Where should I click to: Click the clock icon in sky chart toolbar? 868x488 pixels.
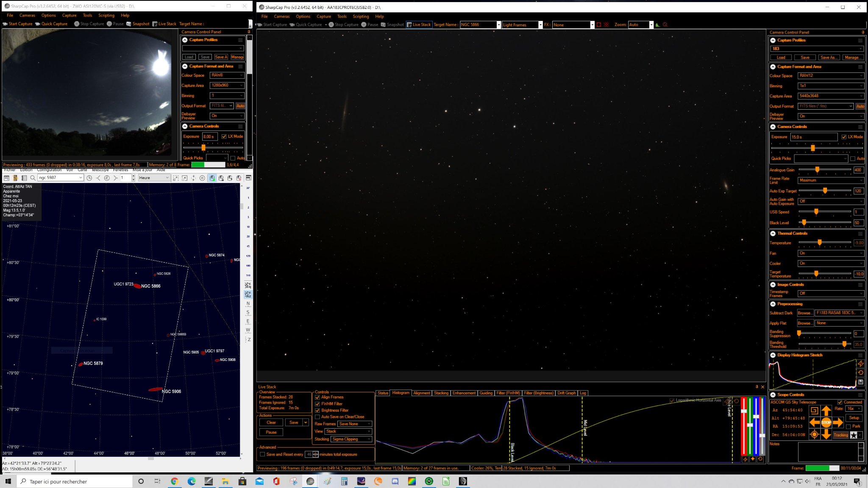click(x=89, y=178)
